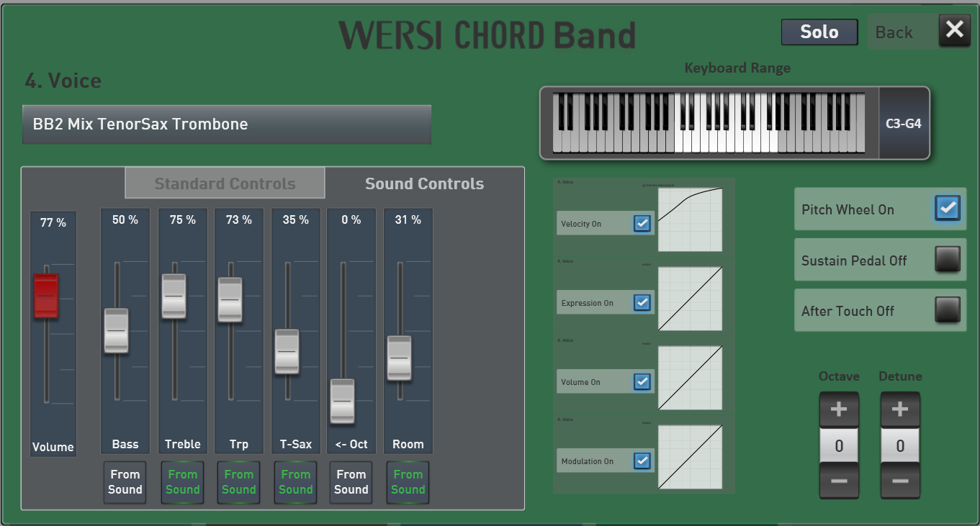Click the 77 % volume value
Viewport: 980px width, 526px height.
click(53, 223)
